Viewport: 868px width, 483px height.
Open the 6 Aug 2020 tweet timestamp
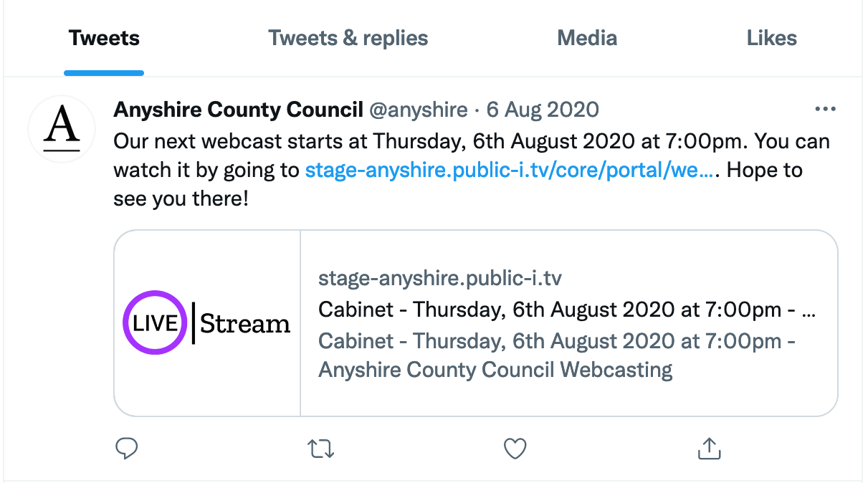543,110
